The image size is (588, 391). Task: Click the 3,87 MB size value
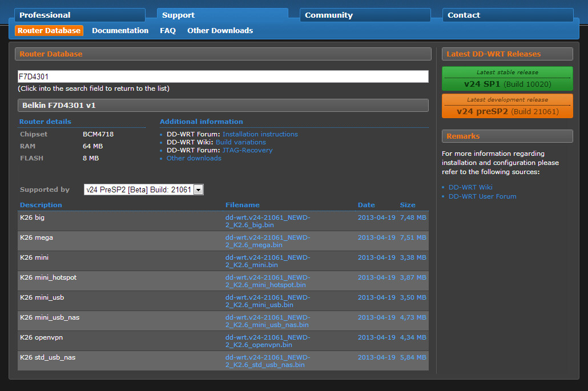click(413, 277)
